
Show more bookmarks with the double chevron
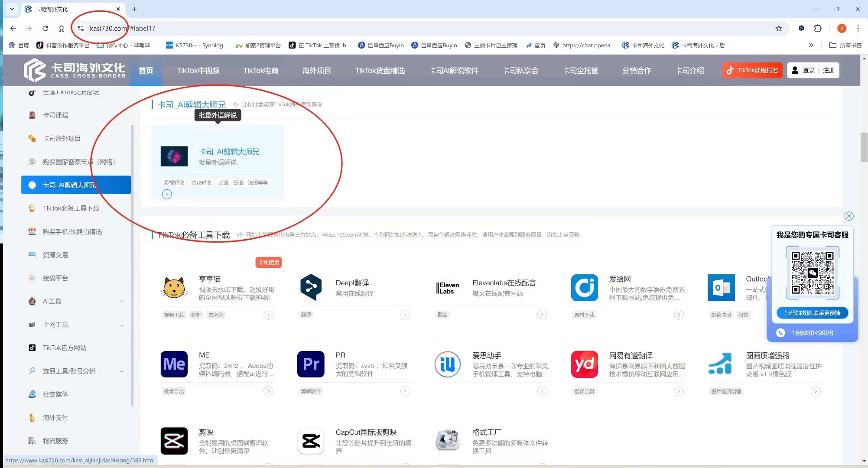tap(811, 45)
